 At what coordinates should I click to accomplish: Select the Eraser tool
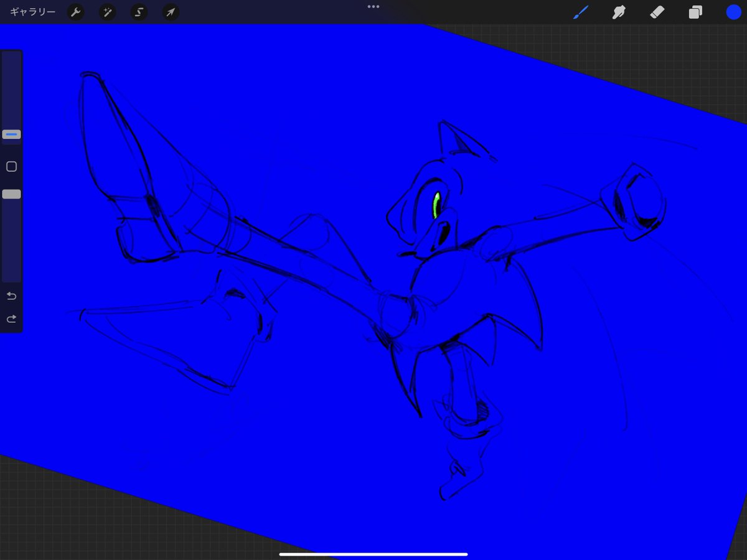pyautogui.click(x=657, y=12)
